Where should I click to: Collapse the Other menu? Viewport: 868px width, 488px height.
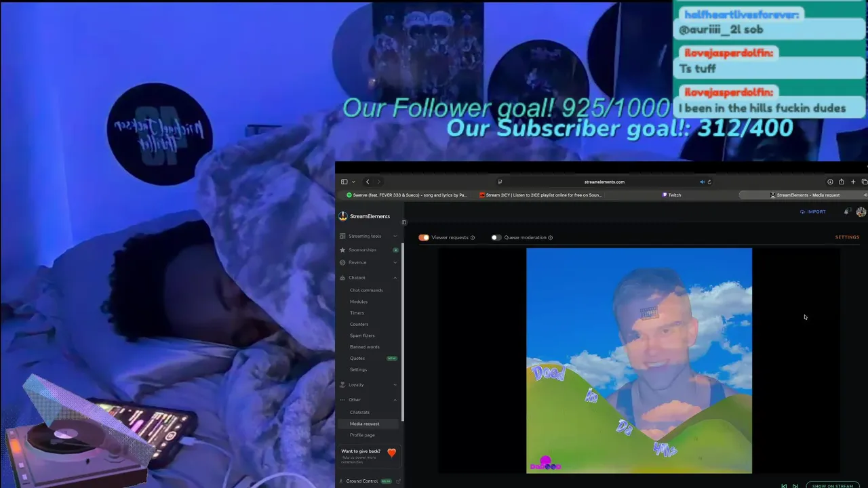(369, 400)
